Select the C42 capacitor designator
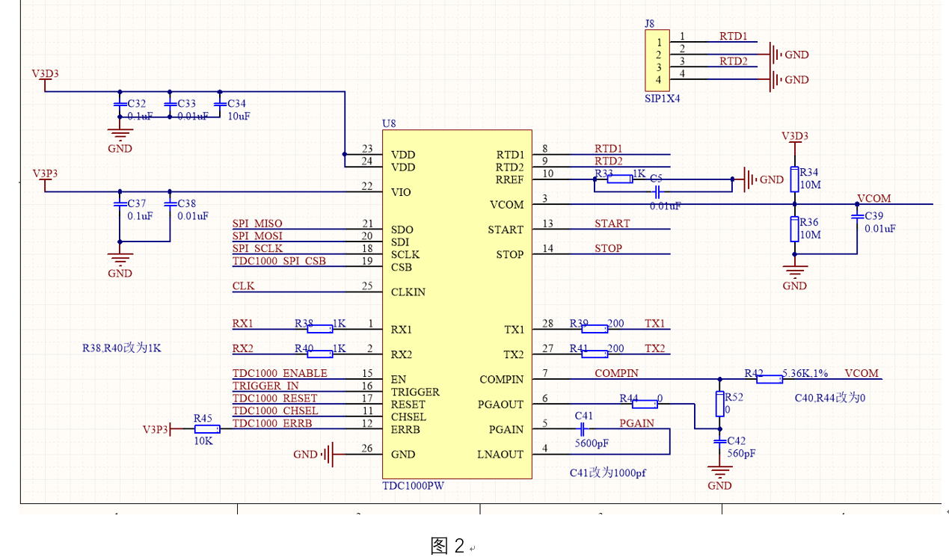 pos(736,441)
